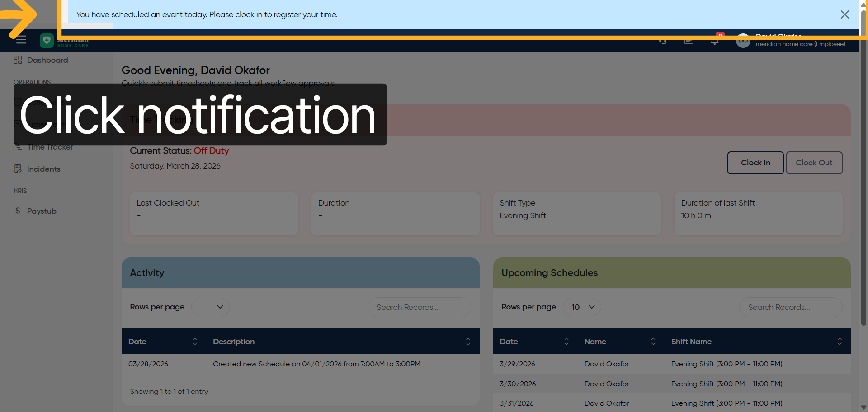The width and height of the screenshot is (868, 412).
Task: Toggle the hamburger sidebar menu
Action: (x=21, y=40)
